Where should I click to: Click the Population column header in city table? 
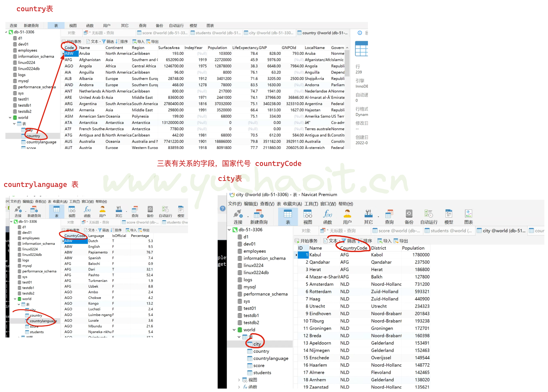click(413, 248)
